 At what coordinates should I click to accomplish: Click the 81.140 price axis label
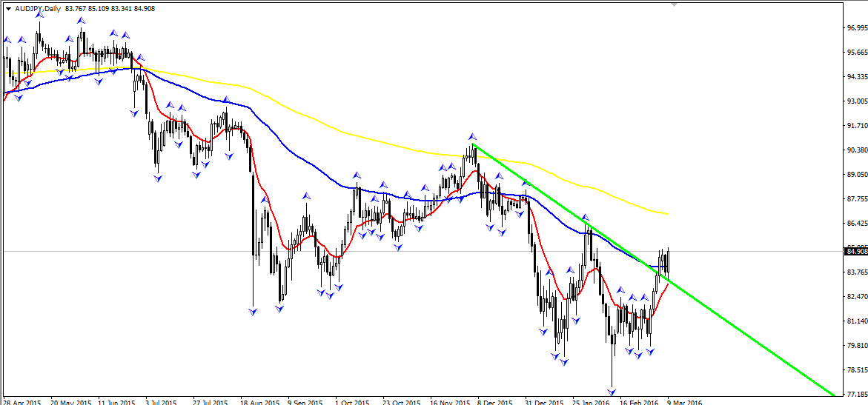tap(856, 321)
